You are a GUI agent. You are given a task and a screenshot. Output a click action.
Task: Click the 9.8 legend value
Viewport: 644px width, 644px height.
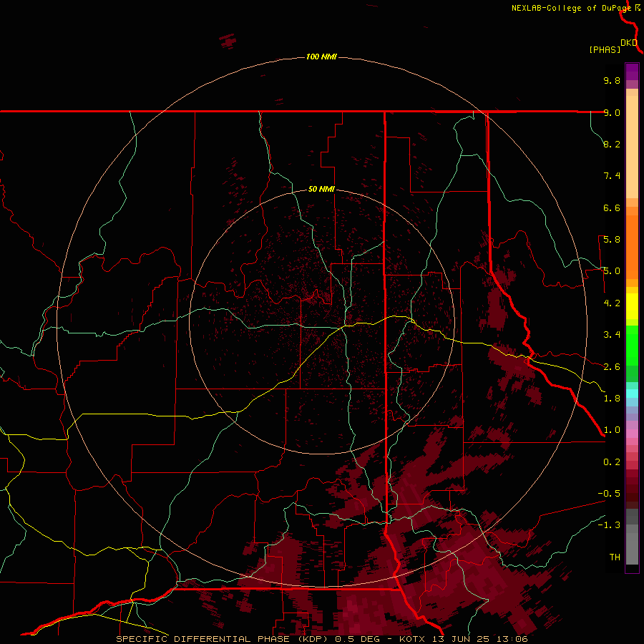612,80
